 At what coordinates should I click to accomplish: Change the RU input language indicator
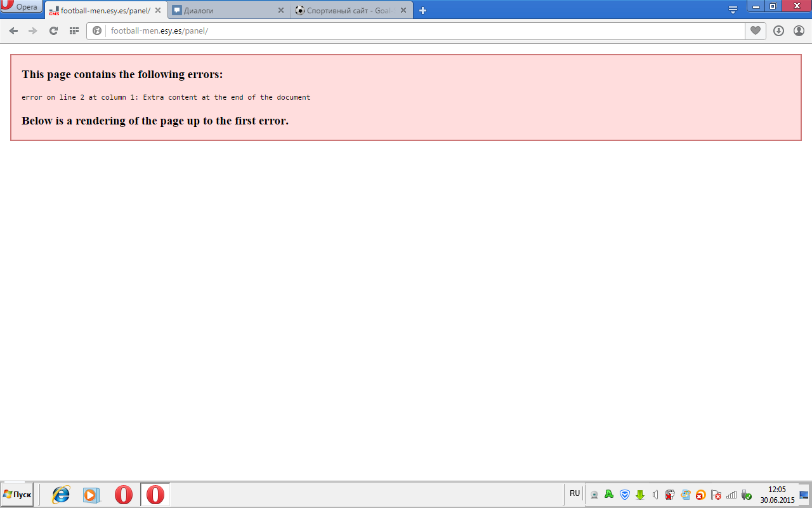click(x=575, y=493)
